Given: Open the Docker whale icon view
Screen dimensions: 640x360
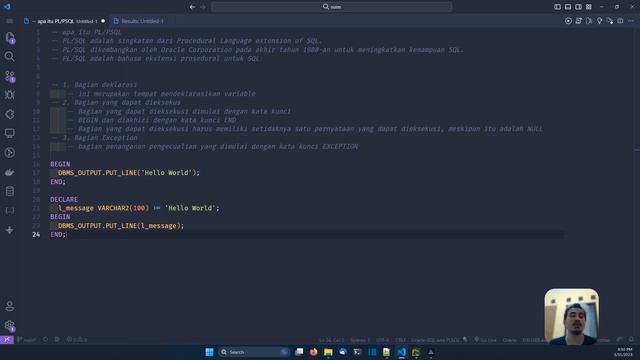Looking at the screenshot, I should point(10,172).
